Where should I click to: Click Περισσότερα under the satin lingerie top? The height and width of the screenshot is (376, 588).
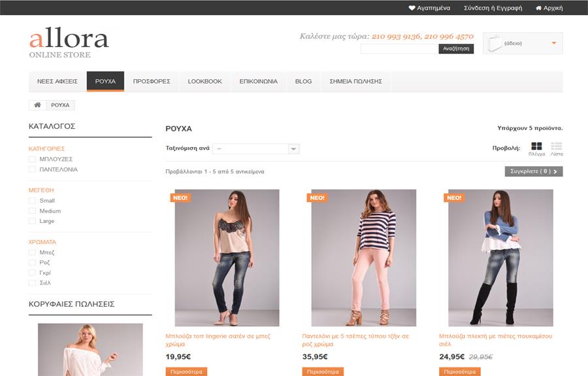(x=186, y=372)
